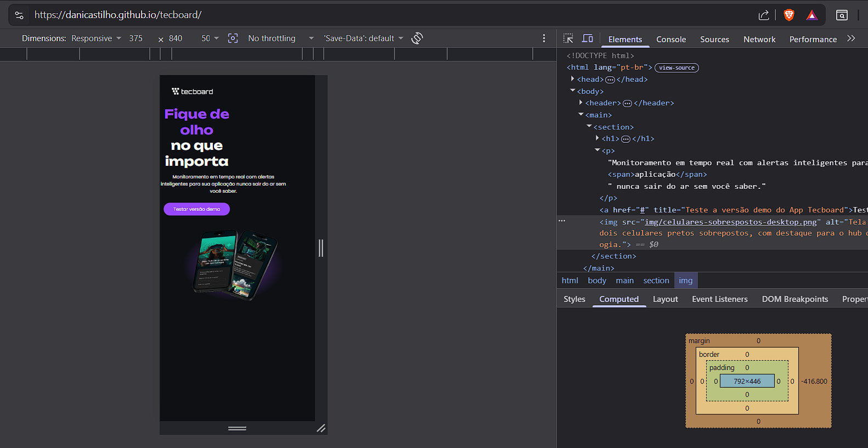Toggle the device toolbar icon
The height and width of the screenshot is (448, 868).
point(588,38)
